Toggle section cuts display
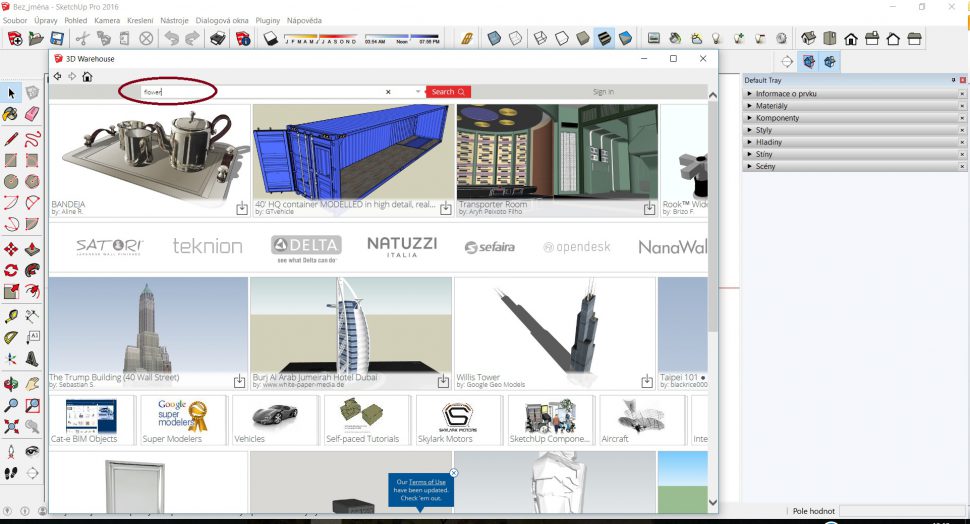Viewport: 970px width, 524px height. tap(830, 62)
